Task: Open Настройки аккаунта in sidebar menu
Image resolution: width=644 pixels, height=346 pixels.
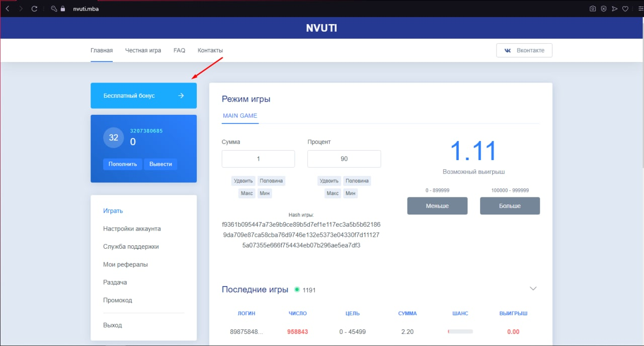Action: click(x=132, y=229)
